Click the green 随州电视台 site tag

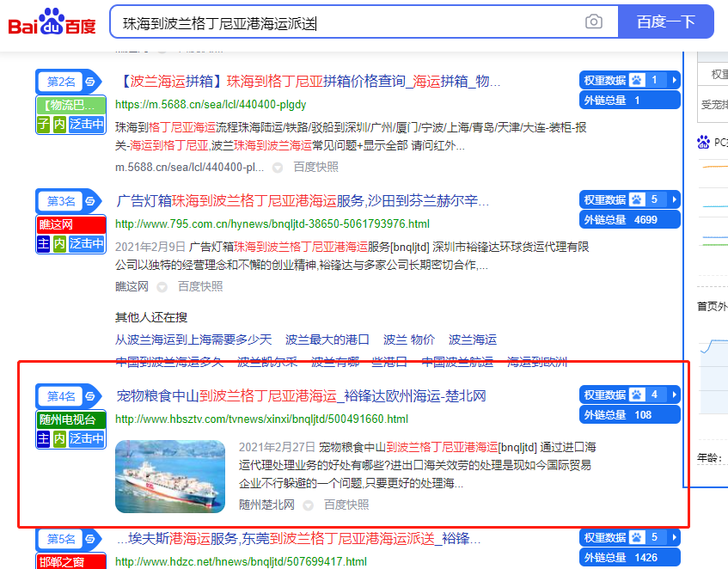[71, 420]
